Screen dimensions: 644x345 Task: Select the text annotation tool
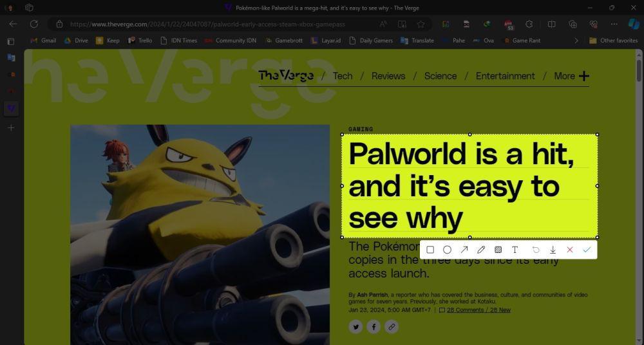pos(515,250)
